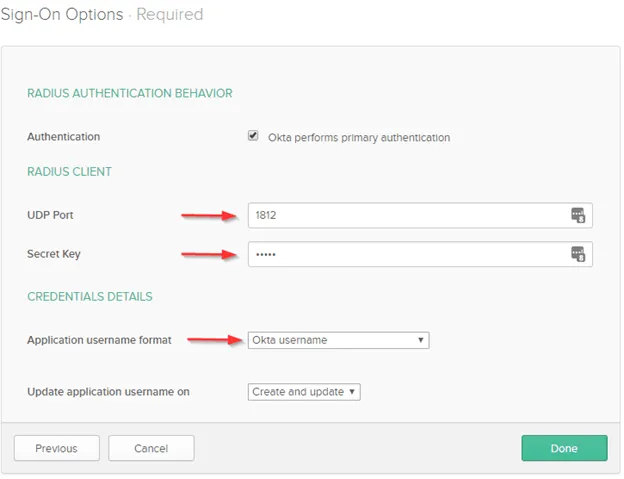The image size is (624, 479).
Task: Click the 'Sign-On Options' page title
Action: click(62, 15)
